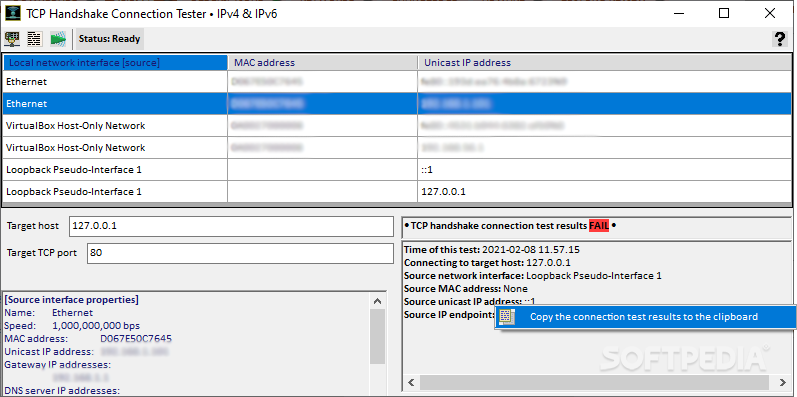Click the ::1 unicast IP cell
This screenshot has width=797, height=397.
605,170
